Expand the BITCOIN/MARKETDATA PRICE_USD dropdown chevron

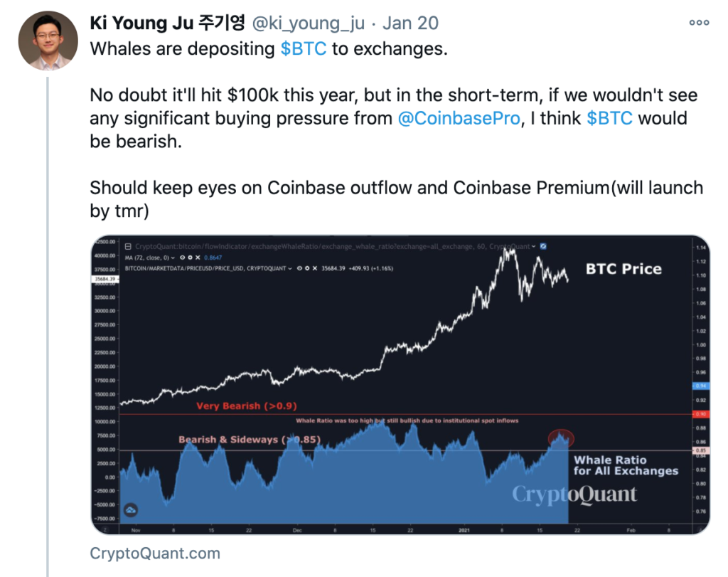[x=290, y=268]
